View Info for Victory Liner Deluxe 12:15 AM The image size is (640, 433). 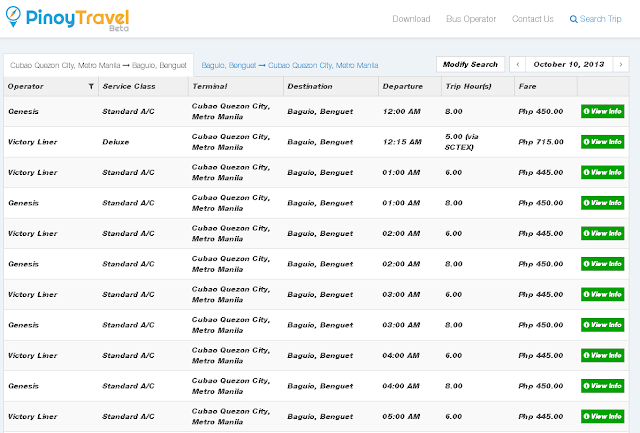click(x=602, y=142)
